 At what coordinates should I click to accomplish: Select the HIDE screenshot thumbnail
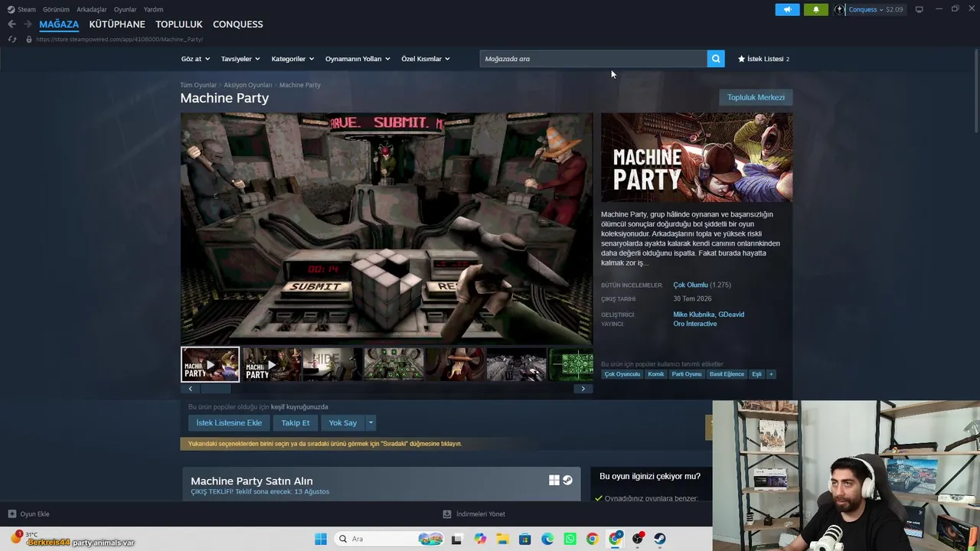[332, 364]
